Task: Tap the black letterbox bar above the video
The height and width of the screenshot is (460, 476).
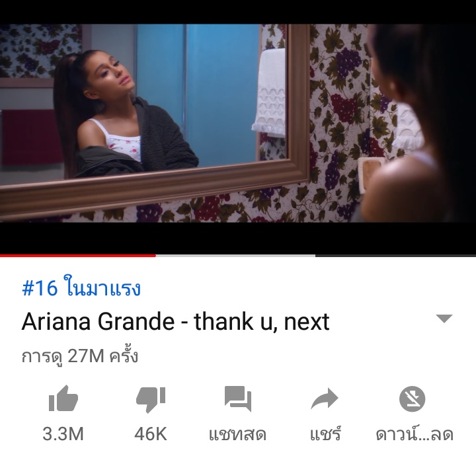Action: 238,12
